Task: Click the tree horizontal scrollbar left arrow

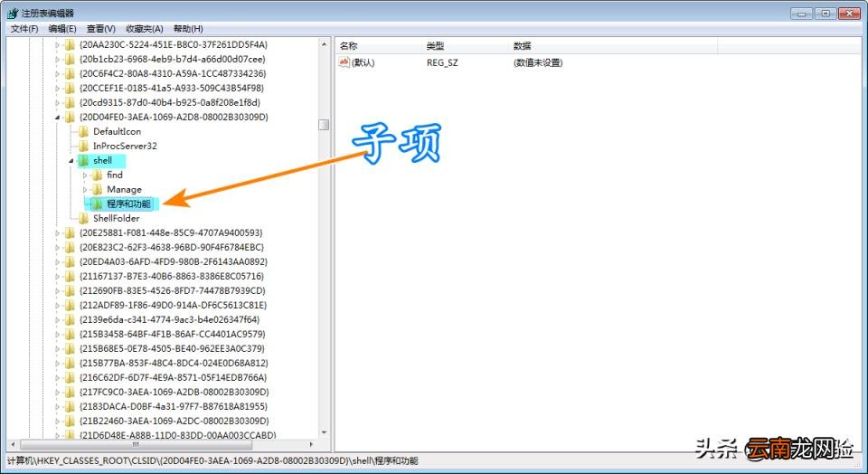Action: coord(13,445)
